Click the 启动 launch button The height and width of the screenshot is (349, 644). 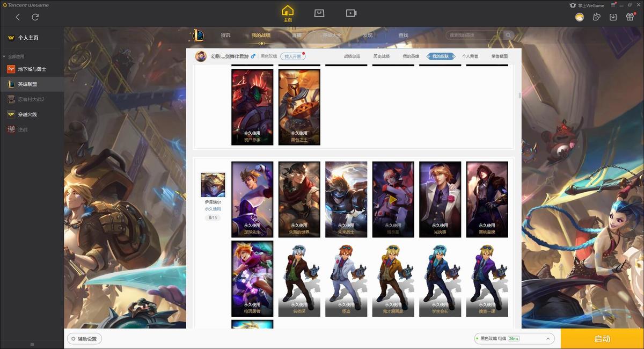[x=602, y=339]
